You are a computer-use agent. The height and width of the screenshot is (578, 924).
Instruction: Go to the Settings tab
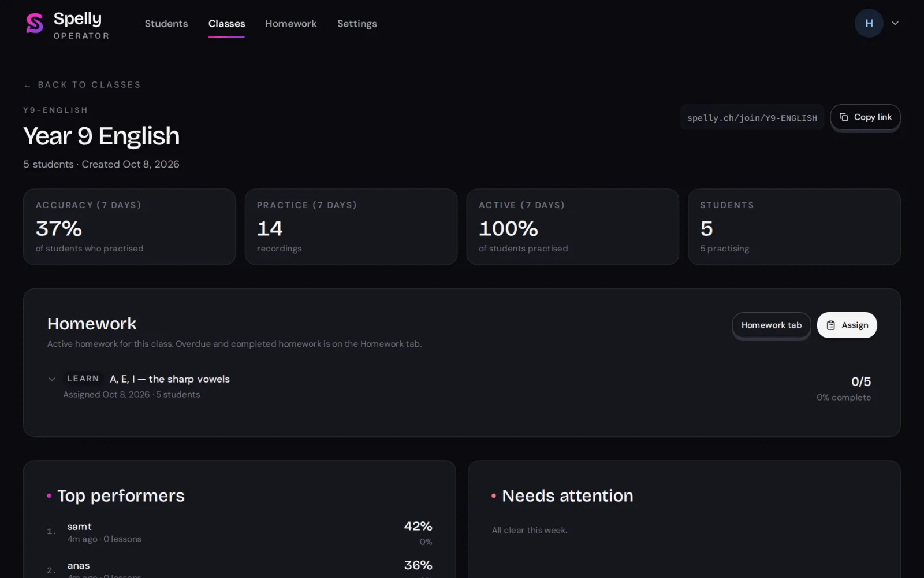(357, 24)
